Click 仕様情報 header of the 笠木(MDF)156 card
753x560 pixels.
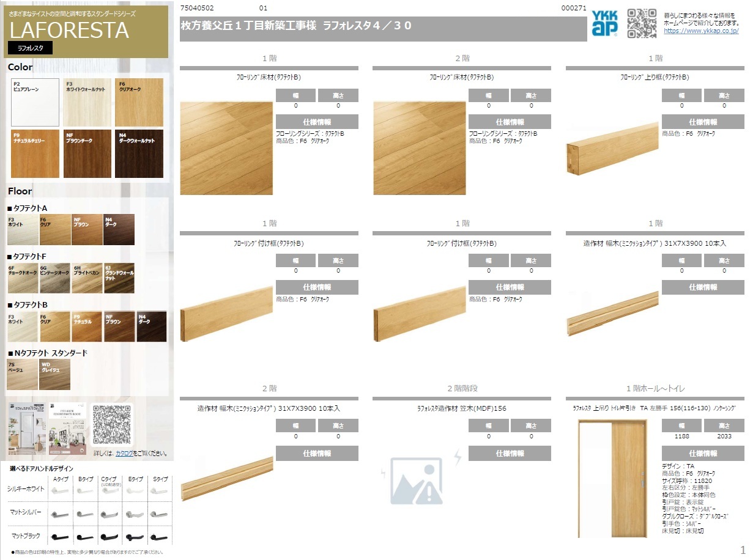click(x=510, y=454)
